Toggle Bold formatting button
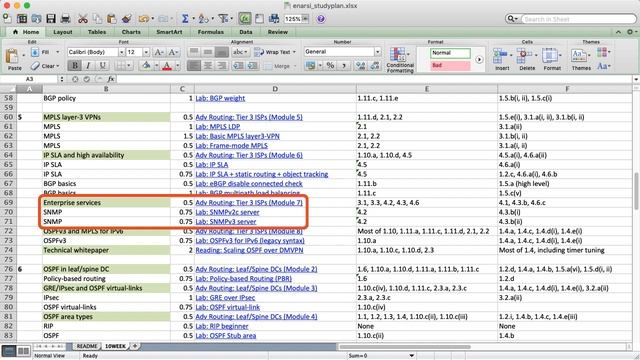Screen dimensions: 640x360 tap(75, 65)
